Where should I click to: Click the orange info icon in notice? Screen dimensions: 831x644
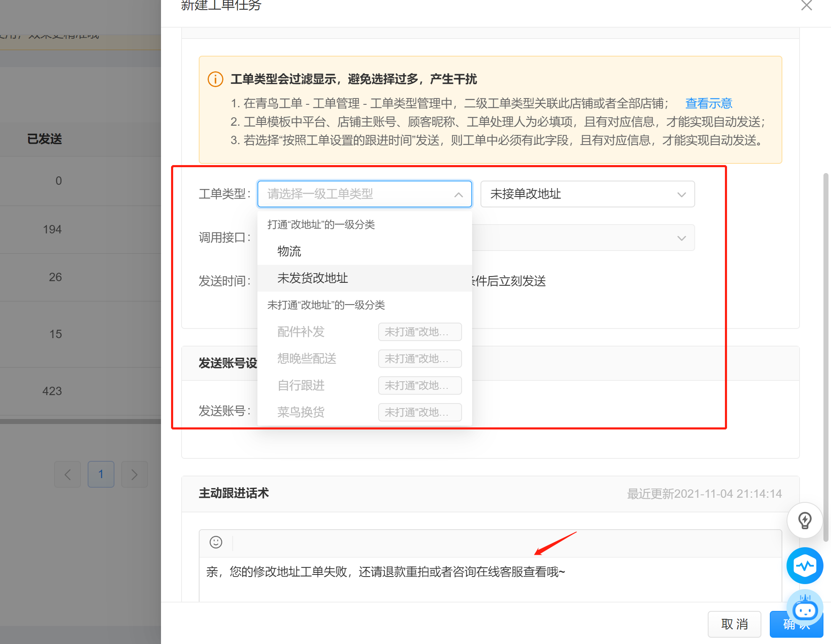point(216,79)
